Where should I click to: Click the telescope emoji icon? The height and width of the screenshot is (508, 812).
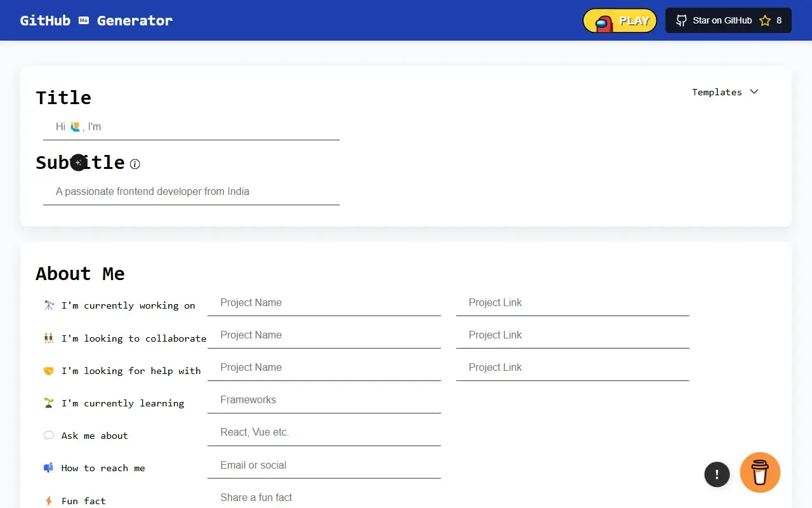(49, 305)
